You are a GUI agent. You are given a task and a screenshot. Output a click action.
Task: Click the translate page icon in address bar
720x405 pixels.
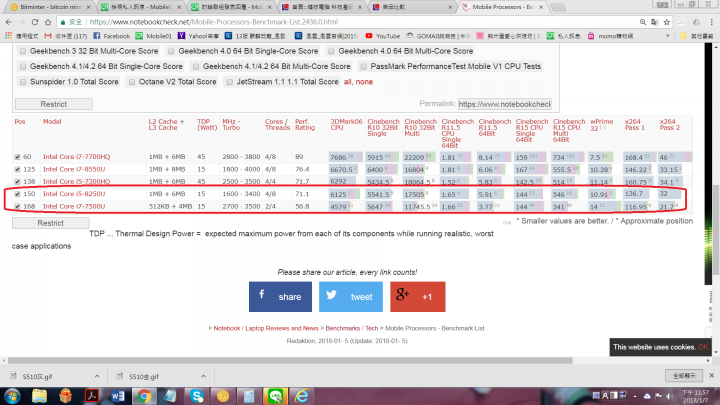[654, 22]
